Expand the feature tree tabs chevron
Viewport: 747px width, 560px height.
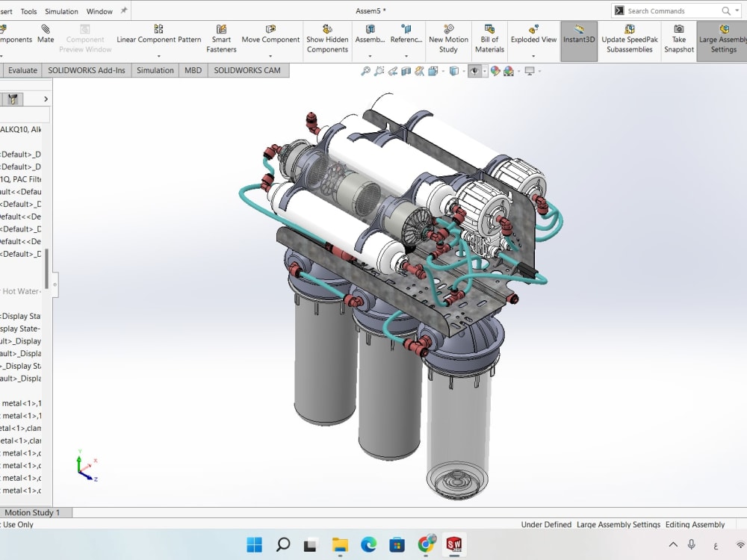click(46, 99)
